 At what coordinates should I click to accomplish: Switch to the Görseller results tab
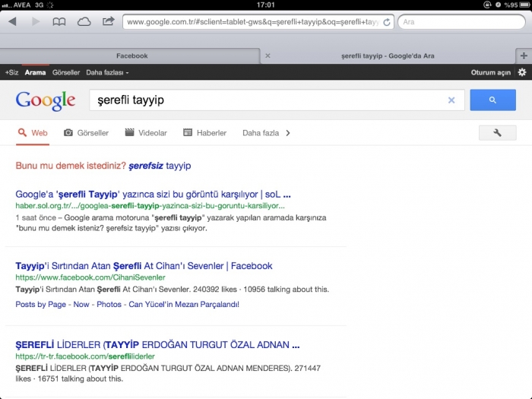[x=86, y=133]
